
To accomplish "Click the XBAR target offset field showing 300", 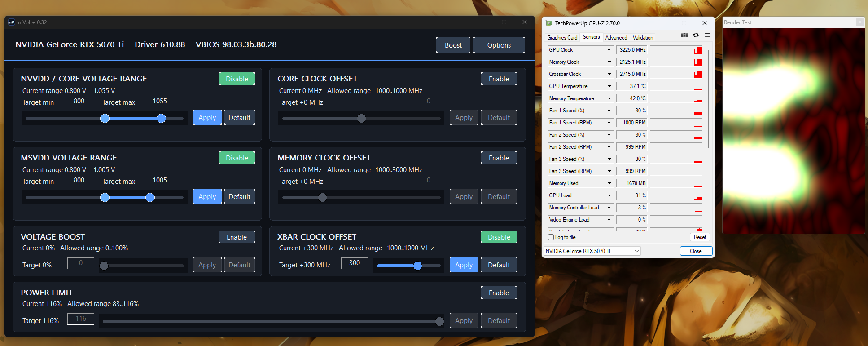I will [355, 263].
